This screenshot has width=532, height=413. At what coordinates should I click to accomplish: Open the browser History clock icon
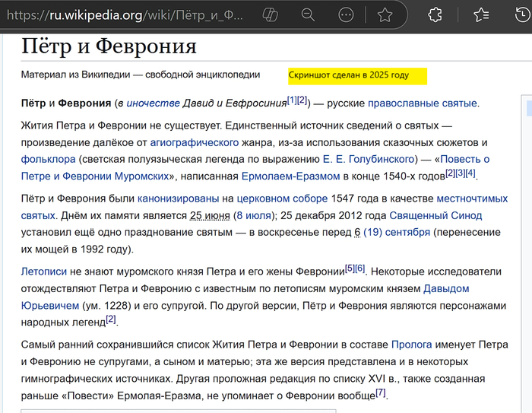(523, 14)
